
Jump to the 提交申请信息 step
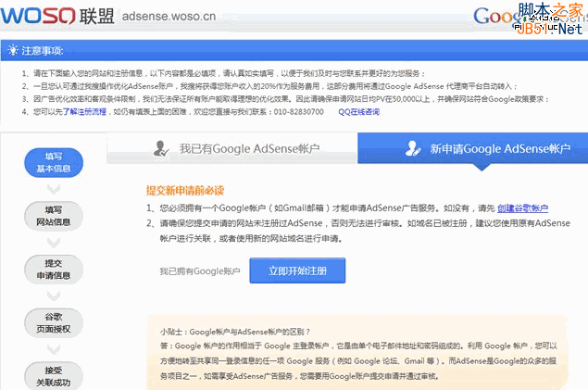tap(53, 269)
